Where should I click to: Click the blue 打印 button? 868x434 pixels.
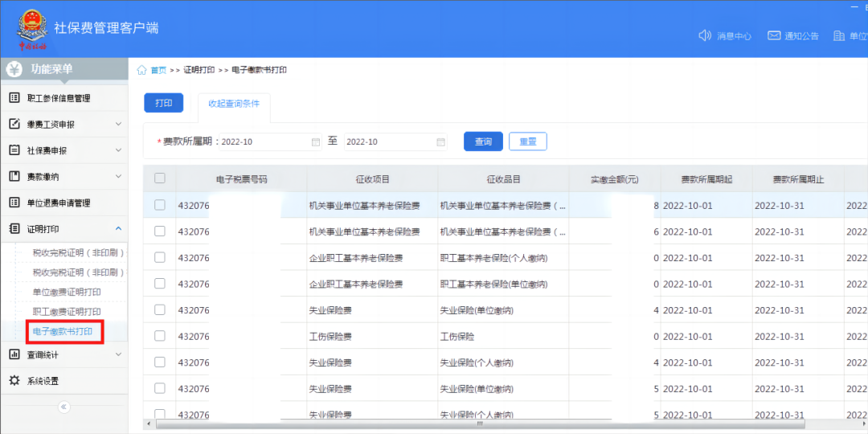[163, 103]
